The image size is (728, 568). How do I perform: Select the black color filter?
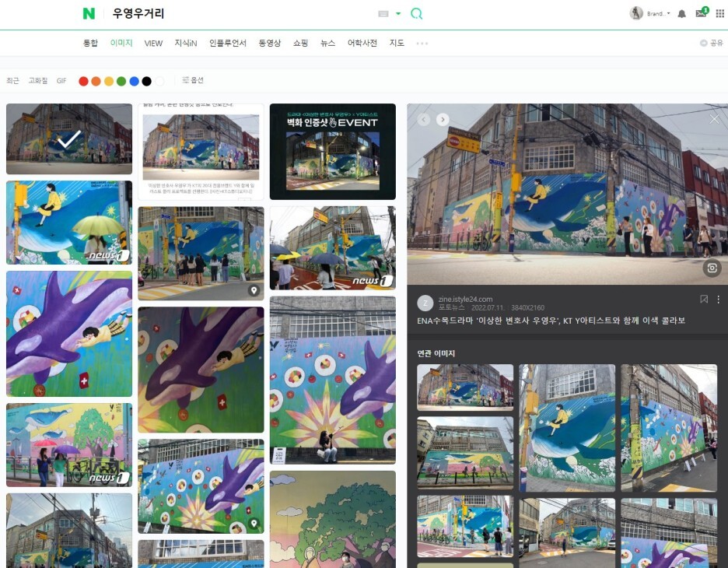pos(147,81)
